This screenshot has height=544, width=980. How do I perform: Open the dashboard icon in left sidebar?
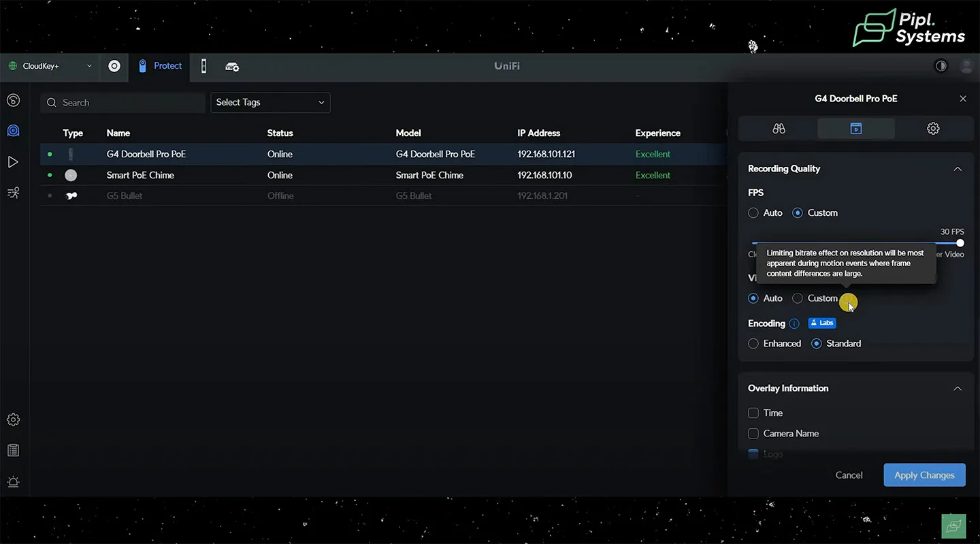coord(13,101)
